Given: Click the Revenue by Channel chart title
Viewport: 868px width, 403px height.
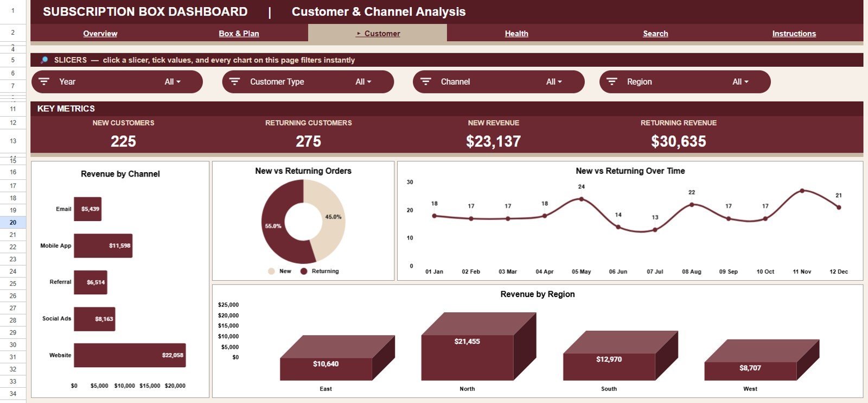Looking at the screenshot, I should (120, 174).
